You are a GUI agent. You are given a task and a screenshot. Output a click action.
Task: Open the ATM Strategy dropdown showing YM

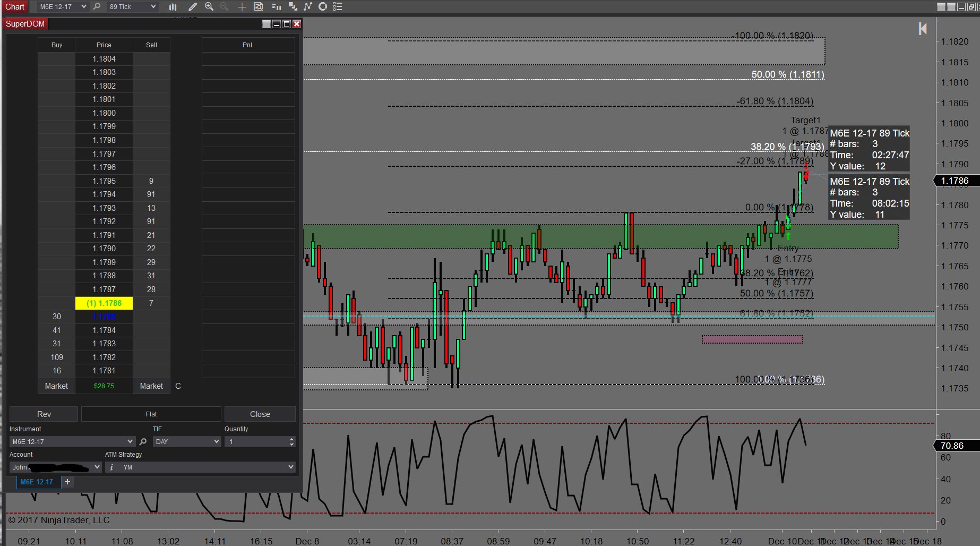207,467
